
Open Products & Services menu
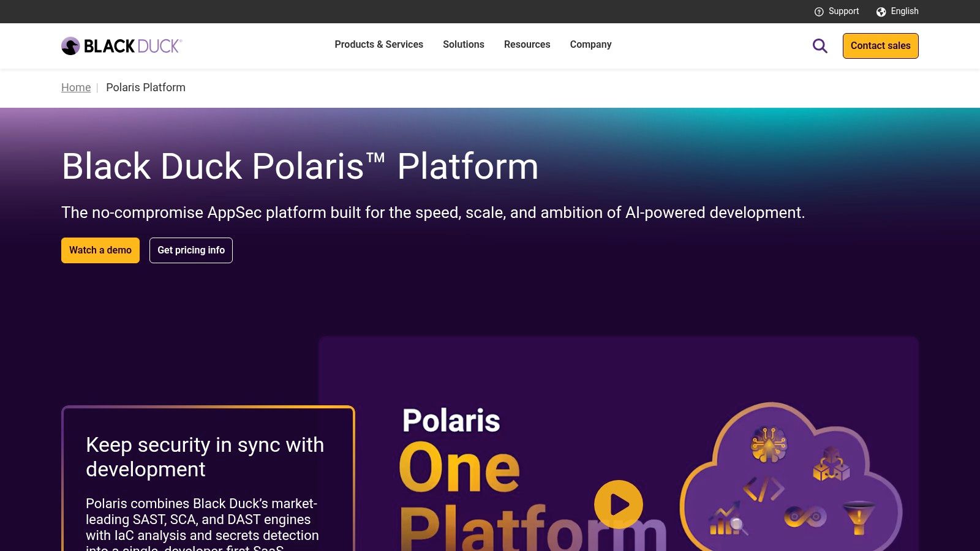[379, 45]
